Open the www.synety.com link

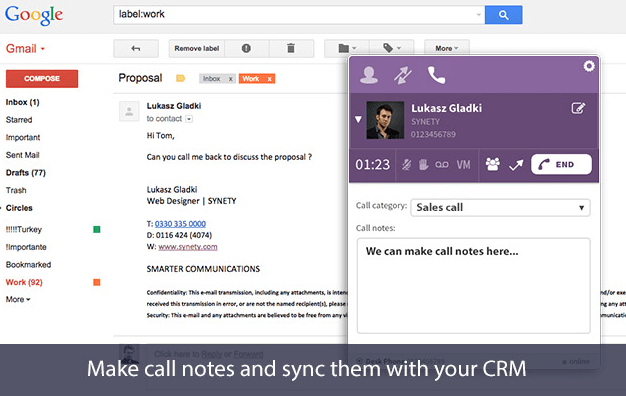[188, 247]
